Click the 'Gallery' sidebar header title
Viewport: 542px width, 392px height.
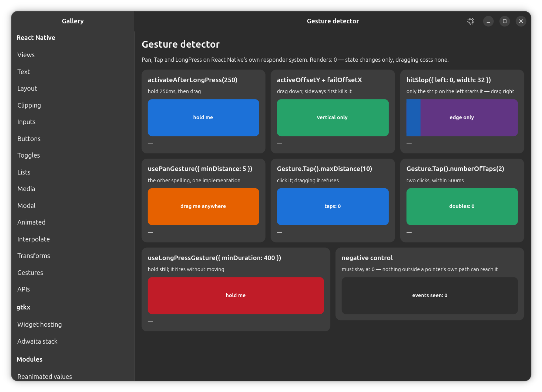pos(73,21)
